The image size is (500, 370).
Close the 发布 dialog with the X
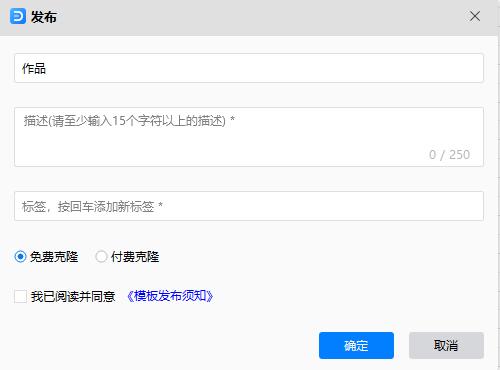point(475,16)
